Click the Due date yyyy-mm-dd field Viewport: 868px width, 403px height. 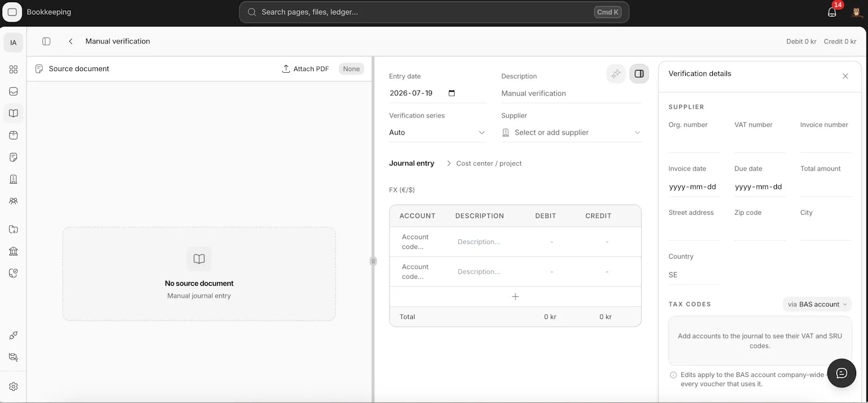coord(760,187)
